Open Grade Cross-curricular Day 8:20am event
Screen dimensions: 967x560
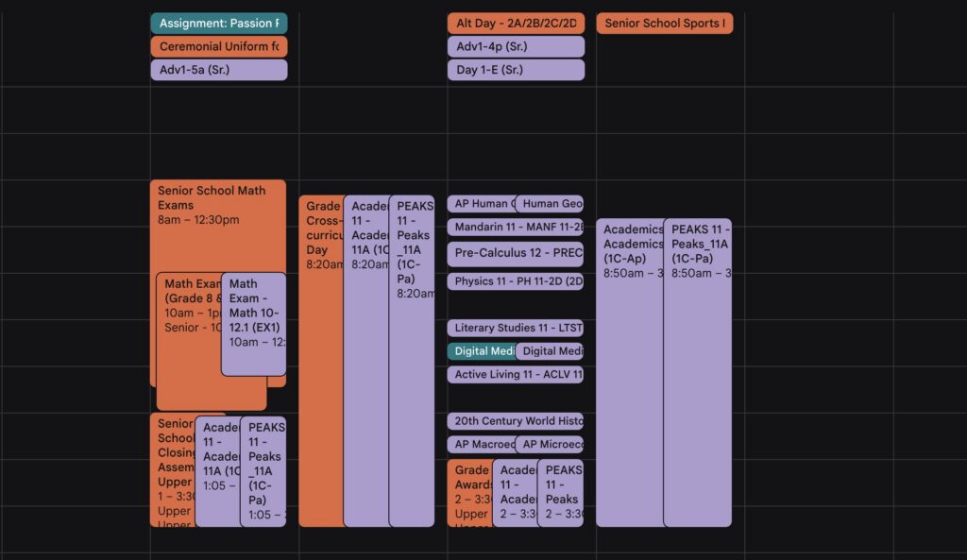click(321, 361)
